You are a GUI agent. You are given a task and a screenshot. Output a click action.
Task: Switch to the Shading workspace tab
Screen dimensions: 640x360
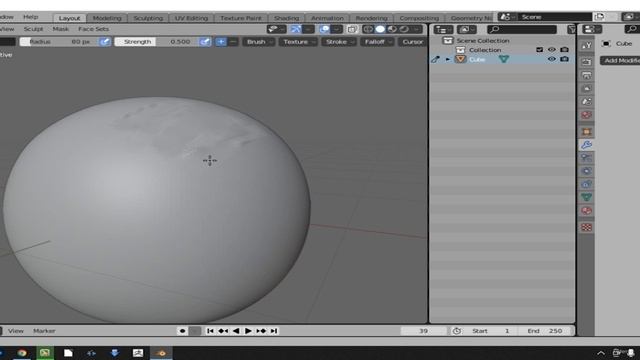point(286,18)
